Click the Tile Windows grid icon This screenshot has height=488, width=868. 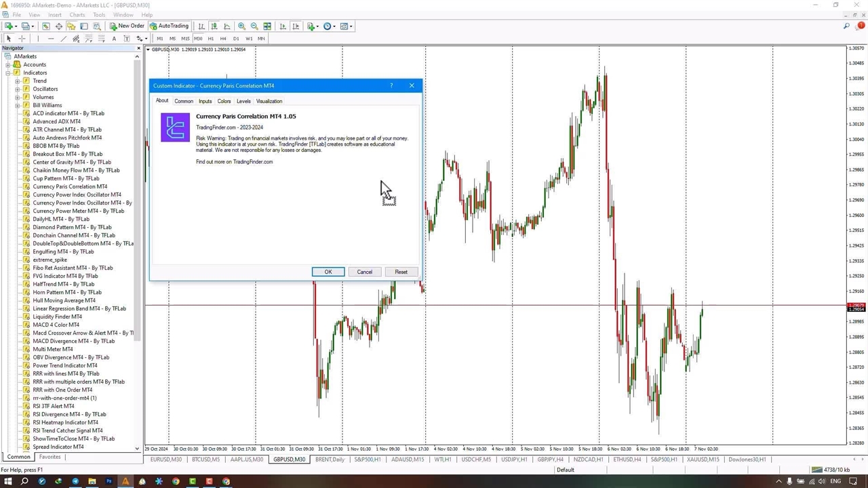point(267,26)
